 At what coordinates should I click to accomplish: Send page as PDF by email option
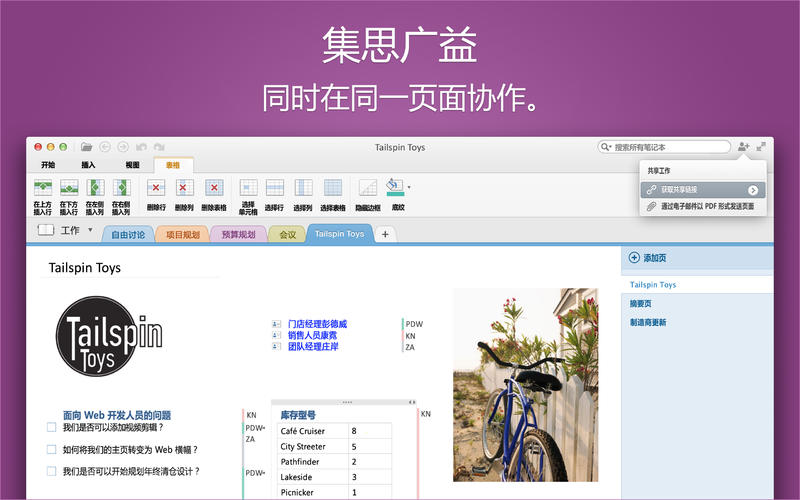tap(703, 207)
